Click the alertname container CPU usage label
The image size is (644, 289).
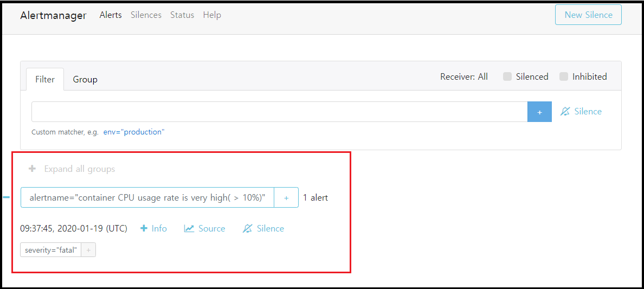147,198
